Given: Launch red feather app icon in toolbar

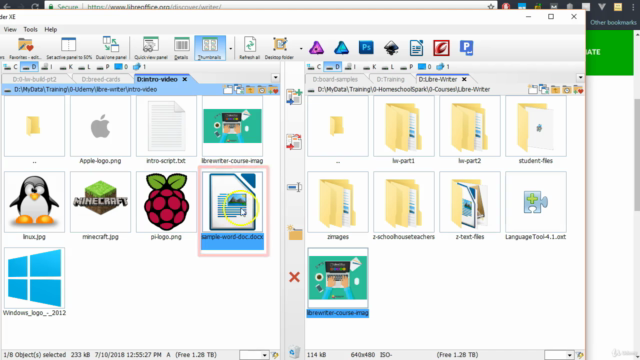Looking at the screenshot, I should click(441, 48).
